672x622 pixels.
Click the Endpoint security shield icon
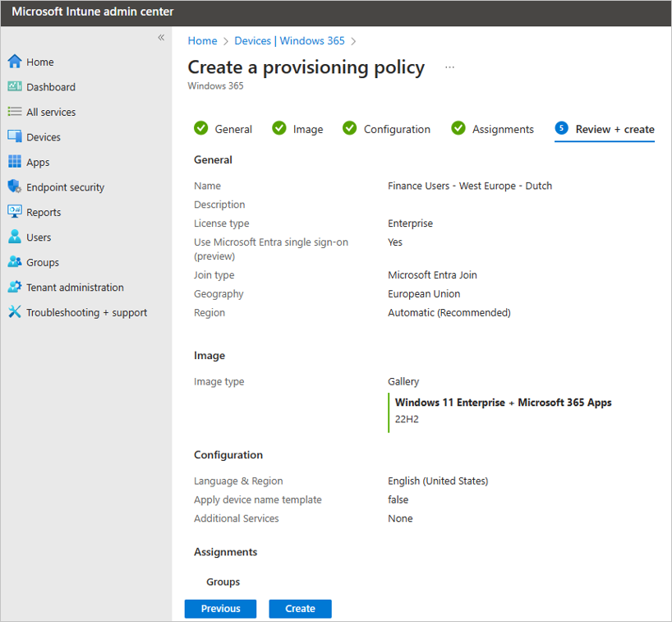pos(15,187)
